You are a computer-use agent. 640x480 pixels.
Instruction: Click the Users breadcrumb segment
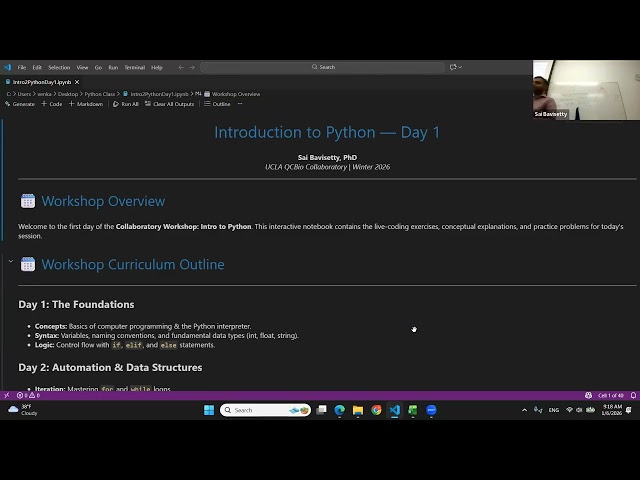pyautogui.click(x=24, y=94)
